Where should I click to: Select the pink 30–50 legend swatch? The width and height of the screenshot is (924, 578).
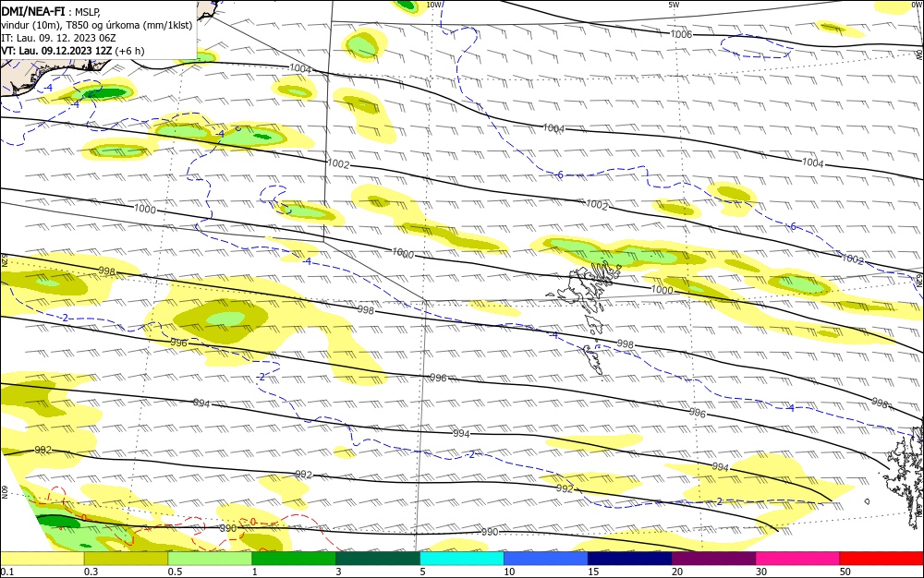point(797,559)
